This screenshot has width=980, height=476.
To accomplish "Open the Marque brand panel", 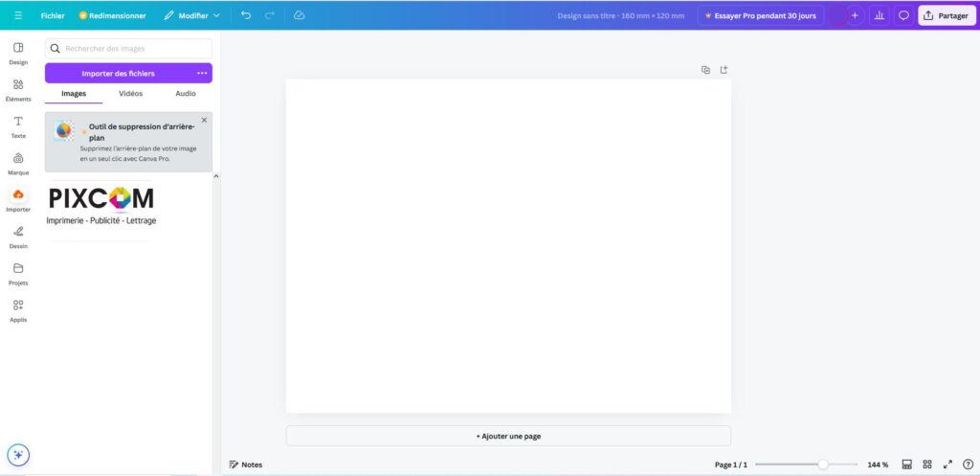I will [x=18, y=163].
